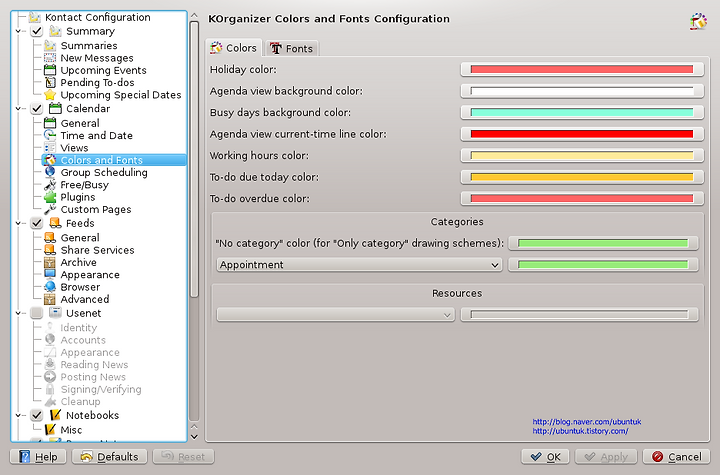The image size is (720, 475).
Task: Click the Advanced icon under Feeds
Action: click(50, 299)
